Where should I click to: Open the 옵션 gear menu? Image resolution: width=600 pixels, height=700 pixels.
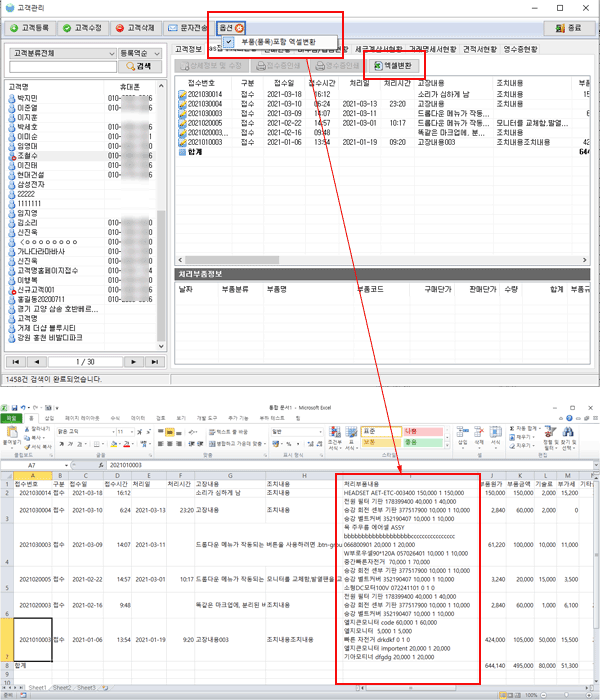point(231,28)
